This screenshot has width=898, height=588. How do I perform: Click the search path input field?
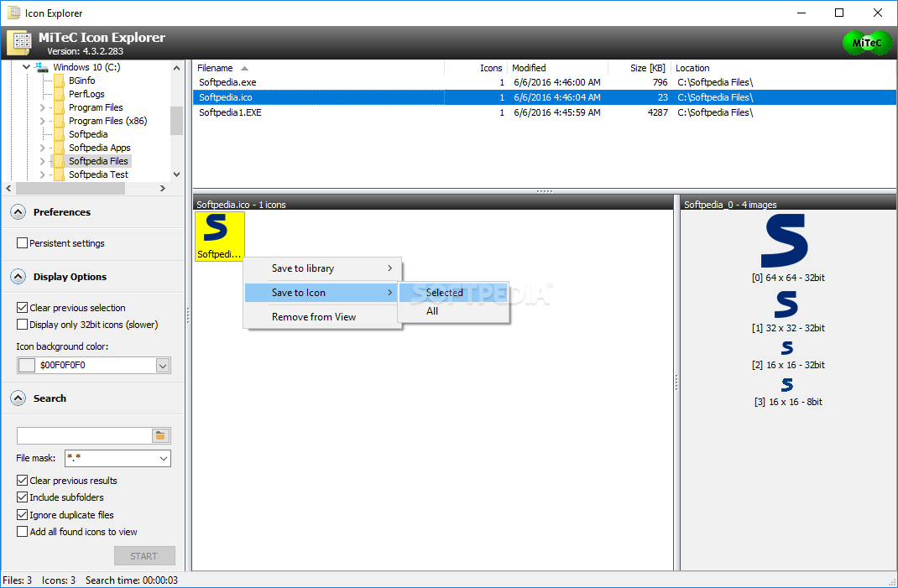click(84, 435)
